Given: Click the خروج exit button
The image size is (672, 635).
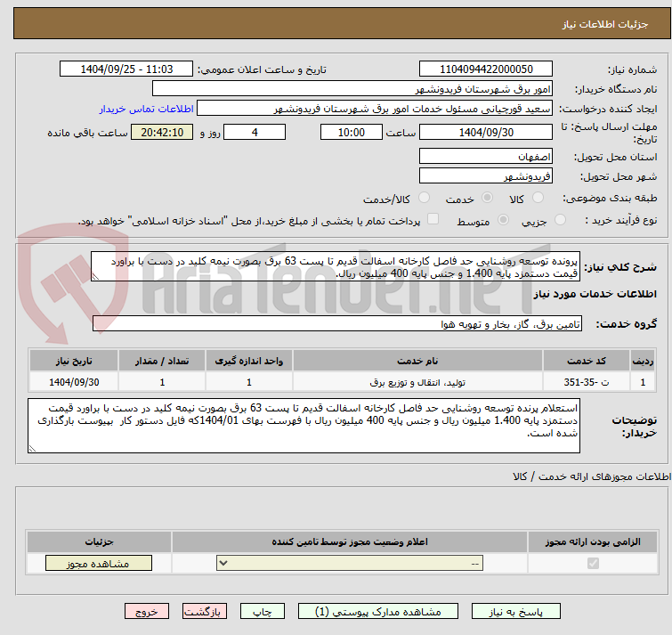Looking at the screenshot, I should [x=147, y=612].
